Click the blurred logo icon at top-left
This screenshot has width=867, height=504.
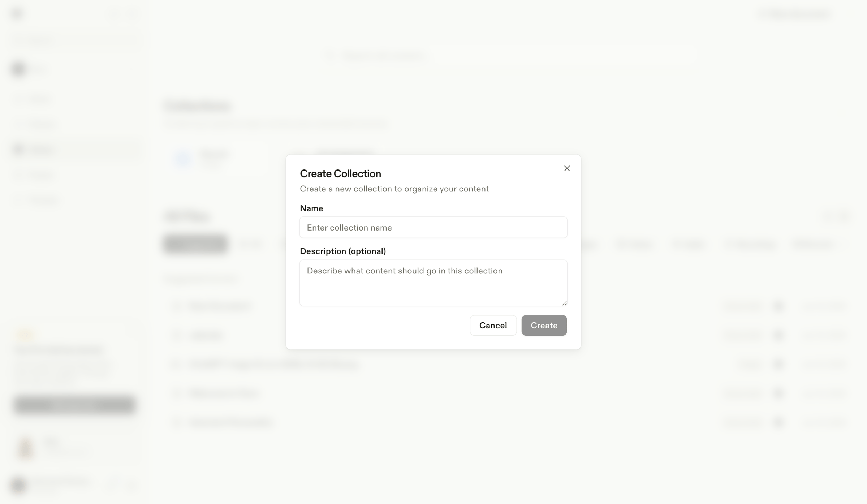point(17,14)
